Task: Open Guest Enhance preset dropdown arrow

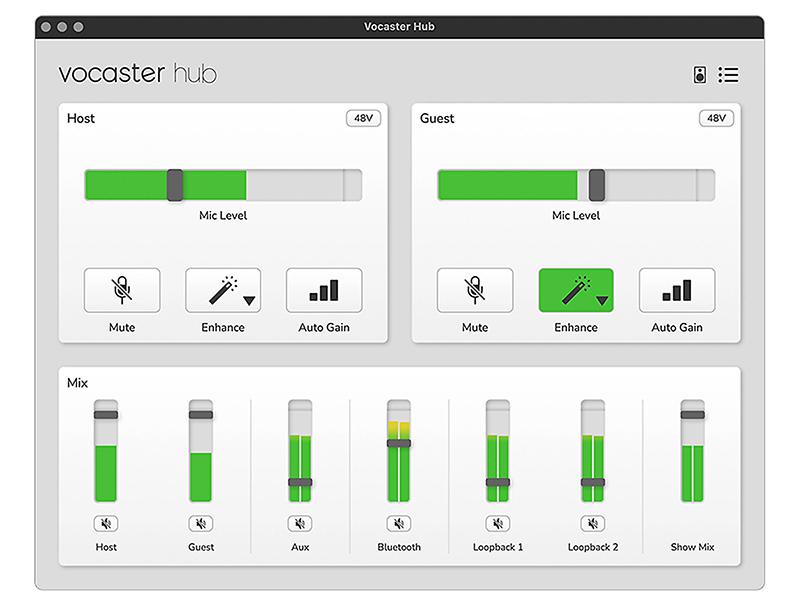Action: click(x=602, y=301)
